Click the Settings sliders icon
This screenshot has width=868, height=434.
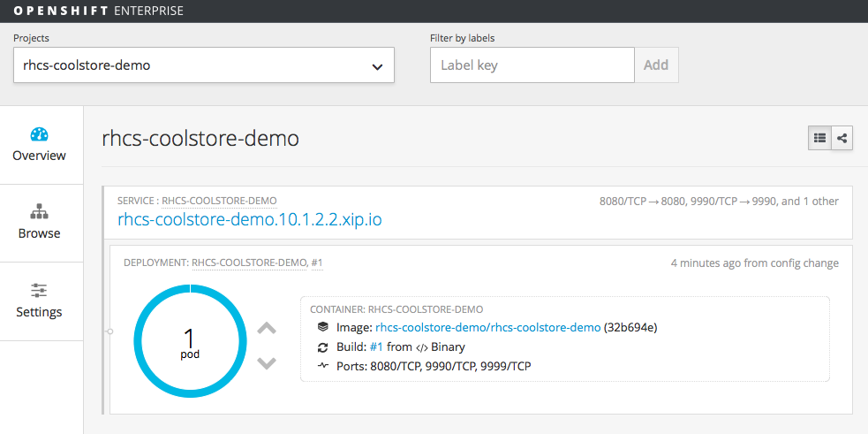[x=39, y=290]
